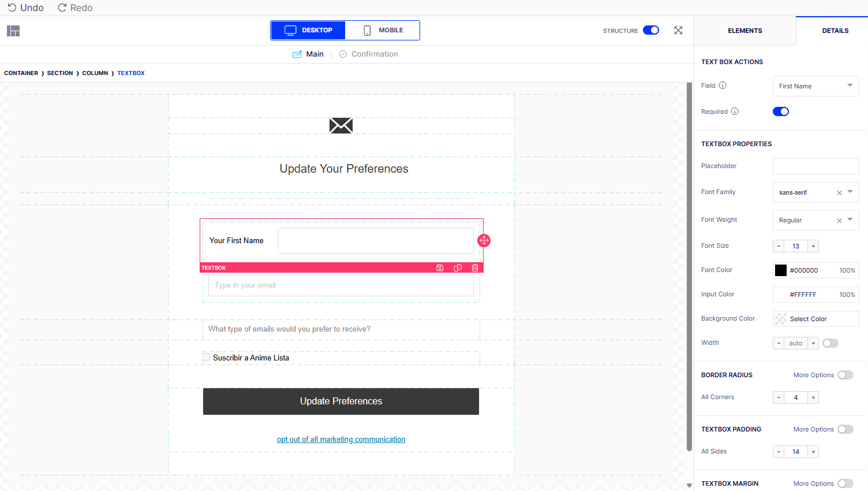This screenshot has height=491, width=868.
Task: Open the Field dropdown showing First Name
Action: pyautogui.click(x=815, y=86)
